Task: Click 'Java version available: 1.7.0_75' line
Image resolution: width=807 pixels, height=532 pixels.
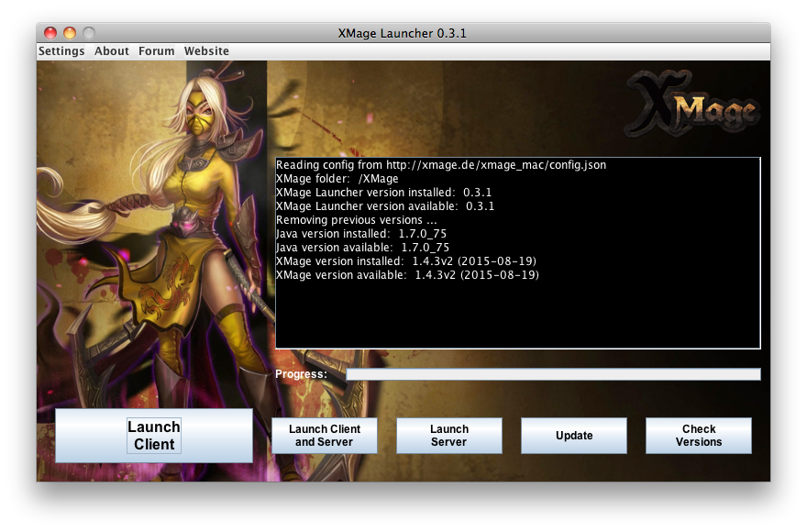Action: click(363, 248)
